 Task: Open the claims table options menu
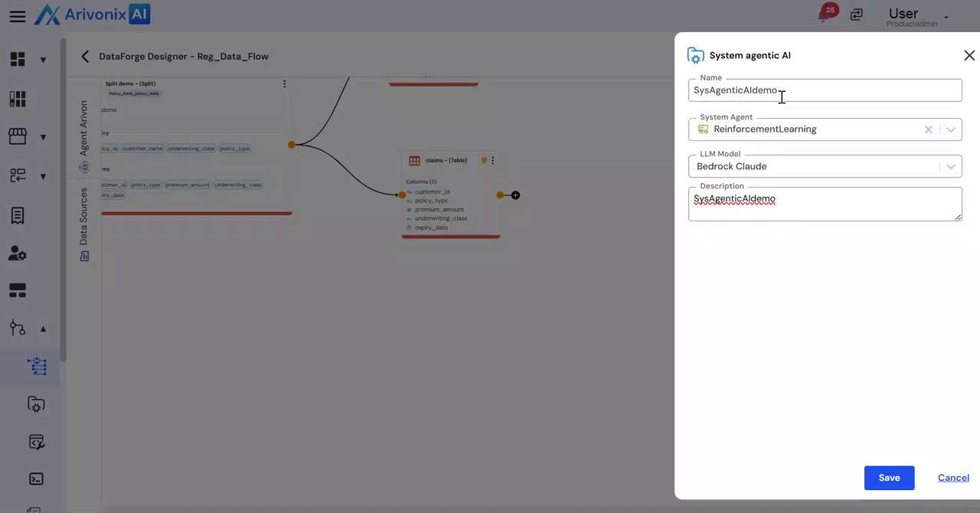[x=493, y=161]
